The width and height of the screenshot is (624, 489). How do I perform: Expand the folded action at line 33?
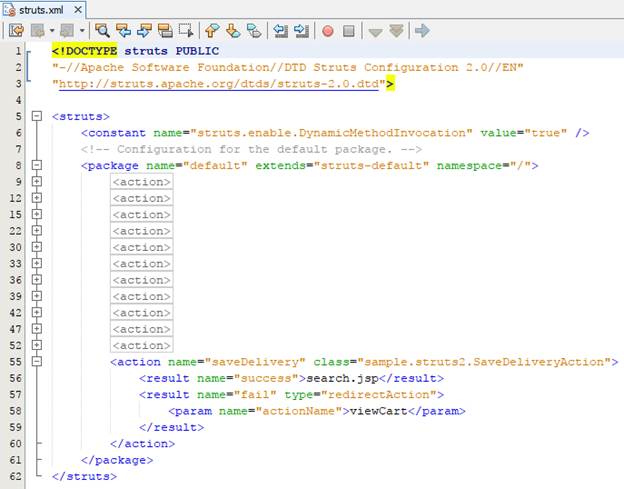pos(37,263)
